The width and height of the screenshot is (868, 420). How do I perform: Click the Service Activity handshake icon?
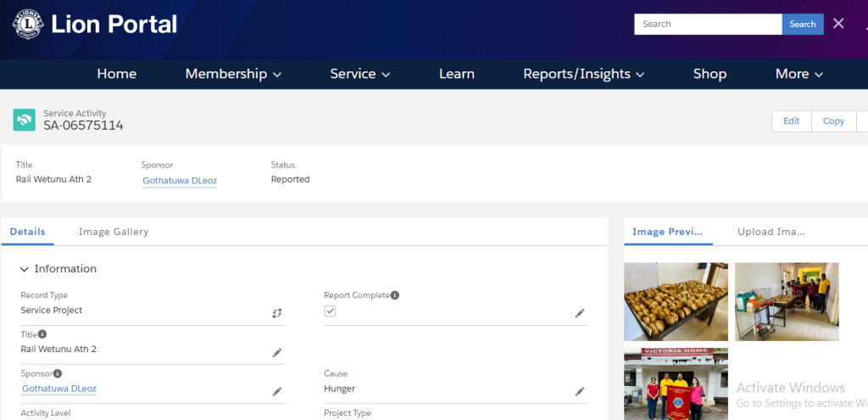25,120
